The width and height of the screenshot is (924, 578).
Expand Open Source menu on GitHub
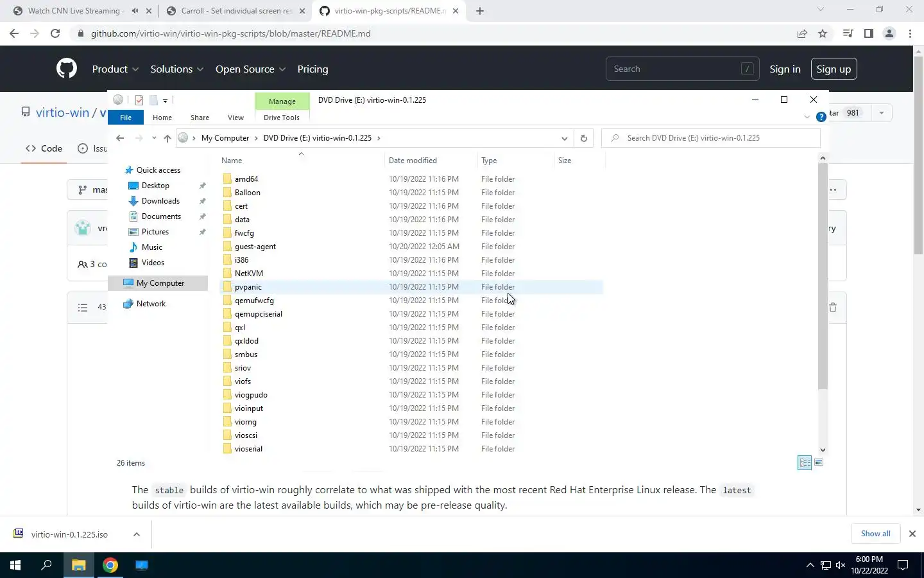pyautogui.click(x=251, y=69)
